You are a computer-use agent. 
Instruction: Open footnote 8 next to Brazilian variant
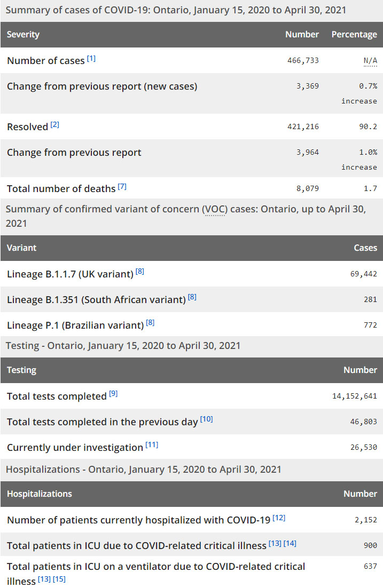coord(151,323)
